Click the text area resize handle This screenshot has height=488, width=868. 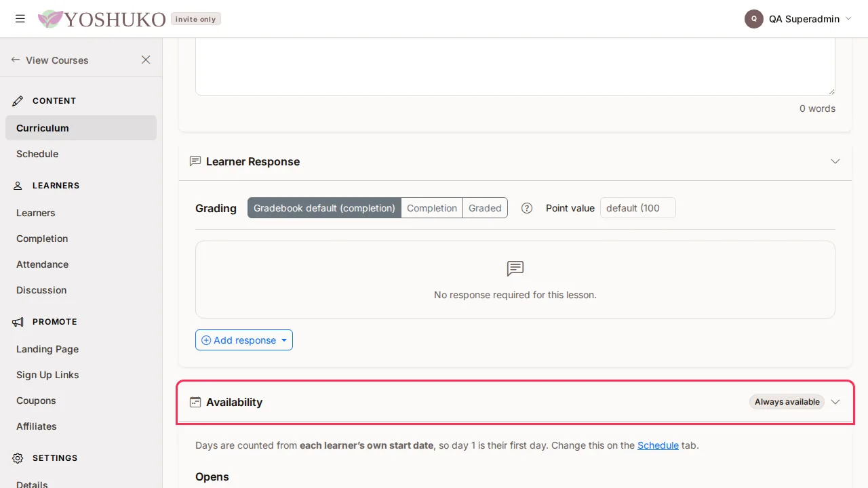[x=831, y=91]
